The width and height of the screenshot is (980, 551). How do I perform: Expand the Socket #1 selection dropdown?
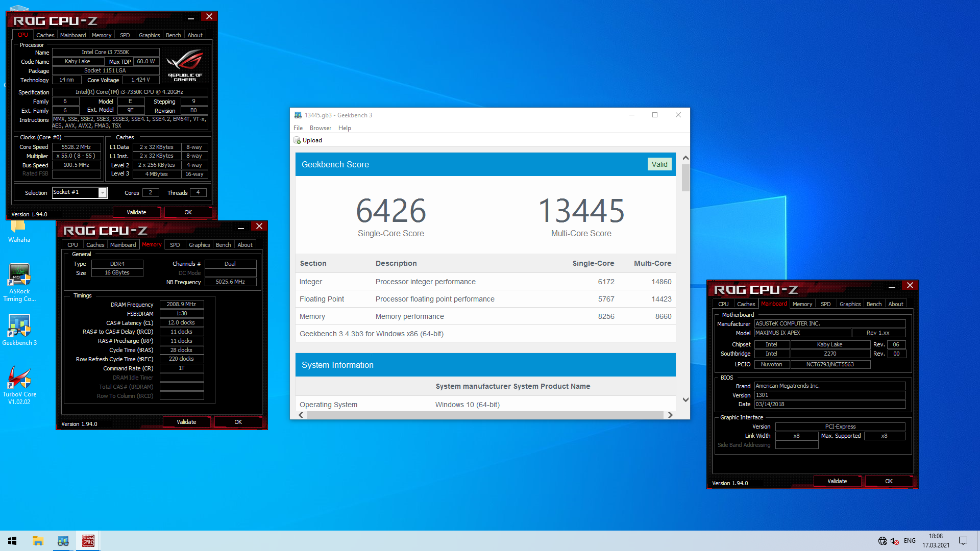103,192
